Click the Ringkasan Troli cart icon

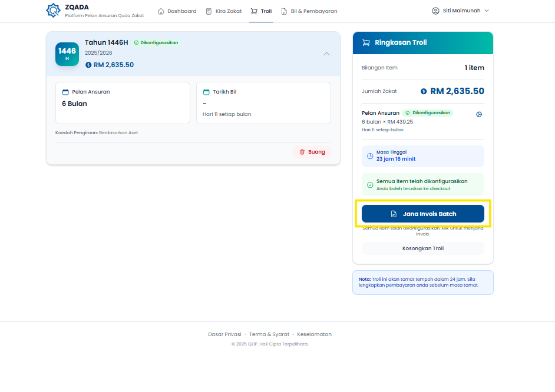[366, 42]
